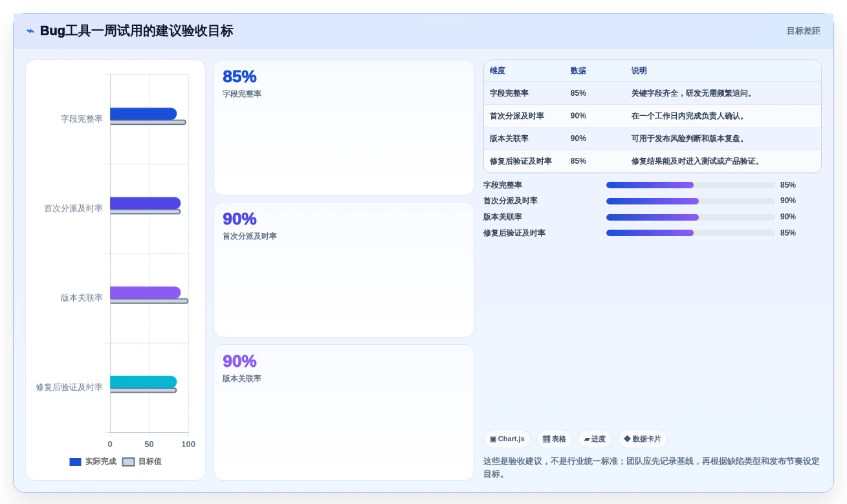Click the 90% value on 版本关联率 card
Image resolution: width=847 pixels, height=504 pixels.
239,361
